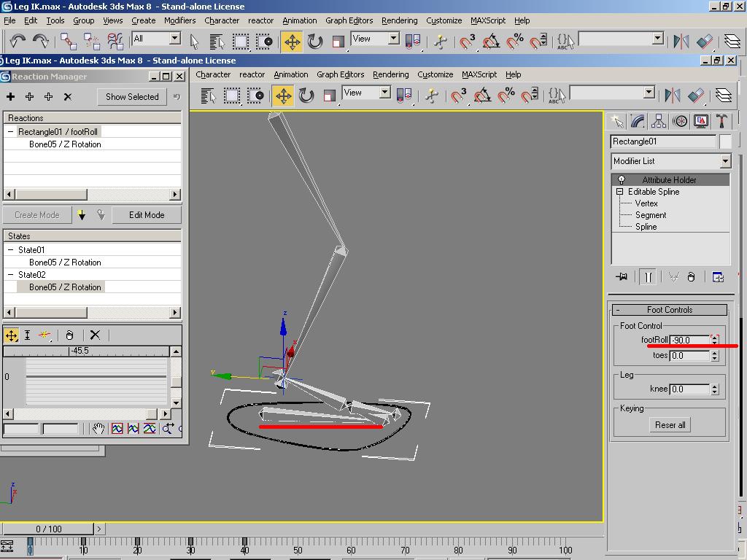
Task: Click footRoll spinner arrows
Action: pyautogui.click(x=714, y=340)
